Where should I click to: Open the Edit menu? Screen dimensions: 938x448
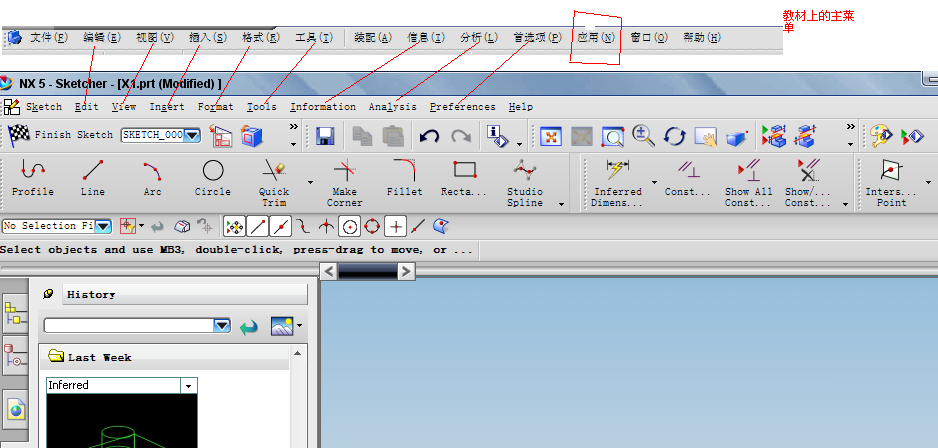(87, 107)
